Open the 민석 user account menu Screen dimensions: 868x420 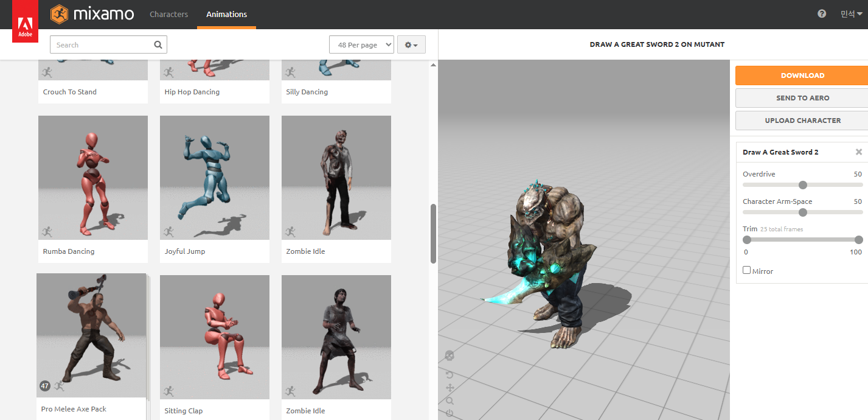(851, 14)
